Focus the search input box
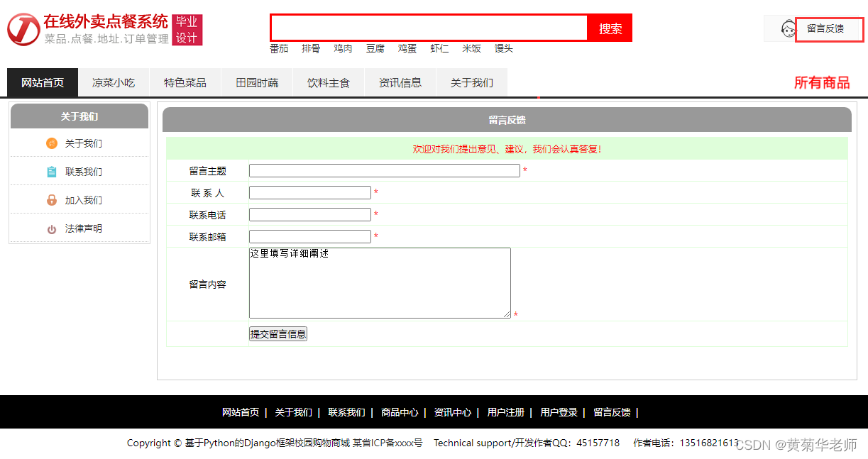868x459 pixels. tap(429, 28)
